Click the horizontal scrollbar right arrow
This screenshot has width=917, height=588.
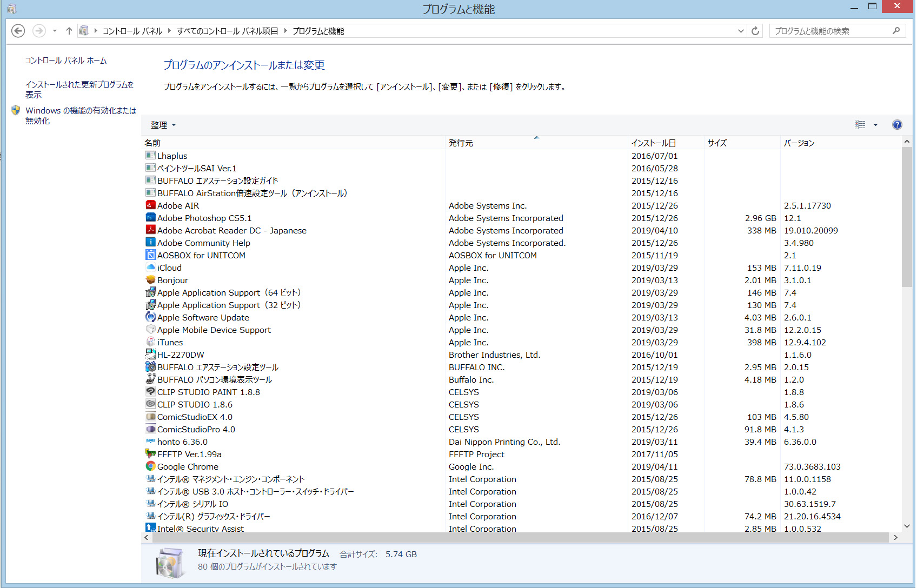(x=895, y=538)
